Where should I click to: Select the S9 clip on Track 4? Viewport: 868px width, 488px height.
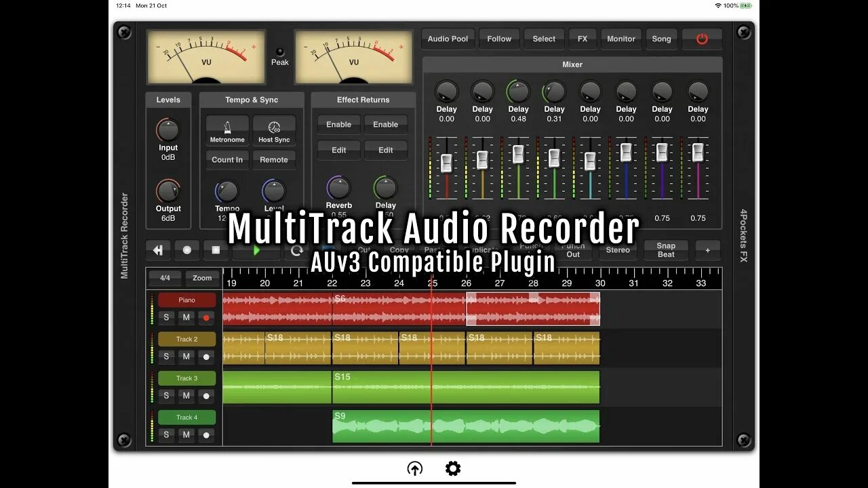(x=466, y=426)
